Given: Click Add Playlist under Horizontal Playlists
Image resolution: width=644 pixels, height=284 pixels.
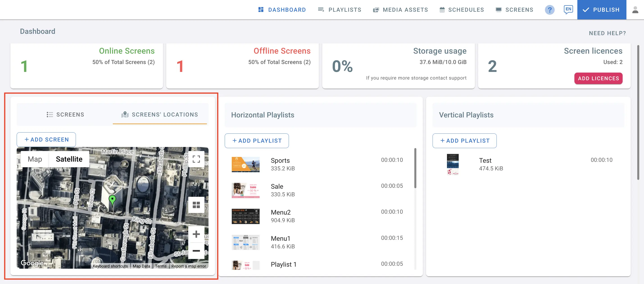Looking at the screenshot, I should coord(257,140).
